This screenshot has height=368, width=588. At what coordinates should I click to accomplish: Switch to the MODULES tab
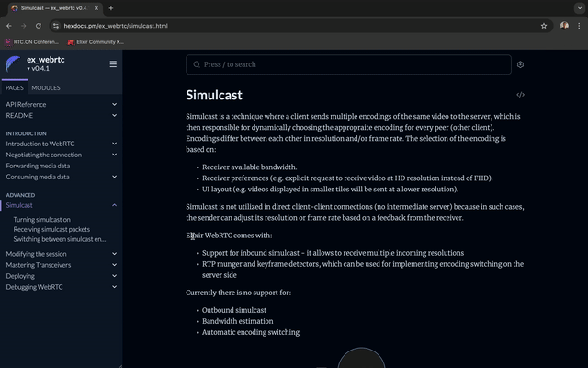click(x=46, y=87)
